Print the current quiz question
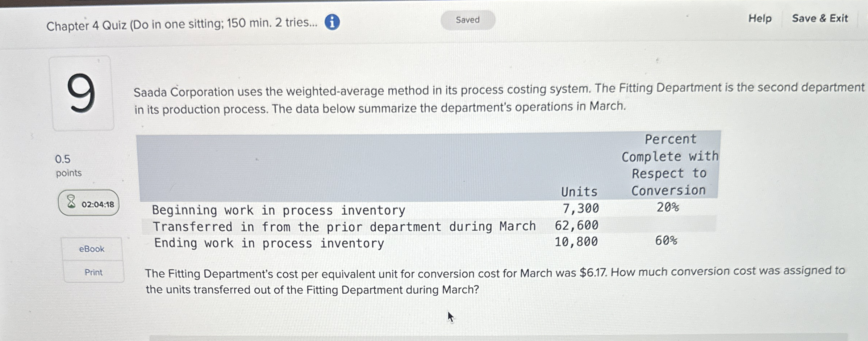 pyautogui.click(x=92, y=272)
